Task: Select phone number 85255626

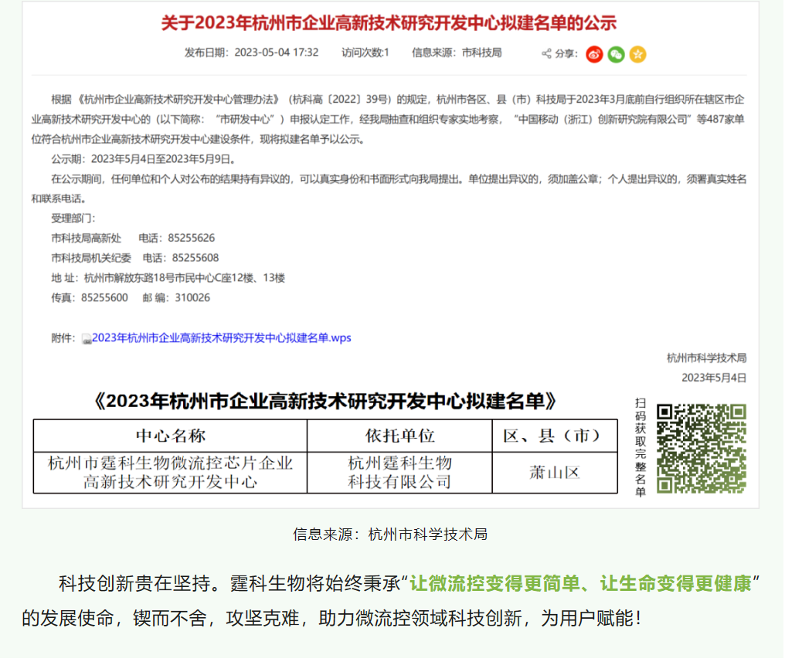Action: point(192,238)
